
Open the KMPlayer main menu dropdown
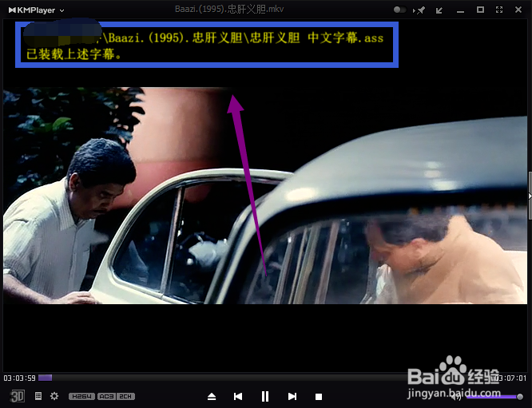(36, 10)
